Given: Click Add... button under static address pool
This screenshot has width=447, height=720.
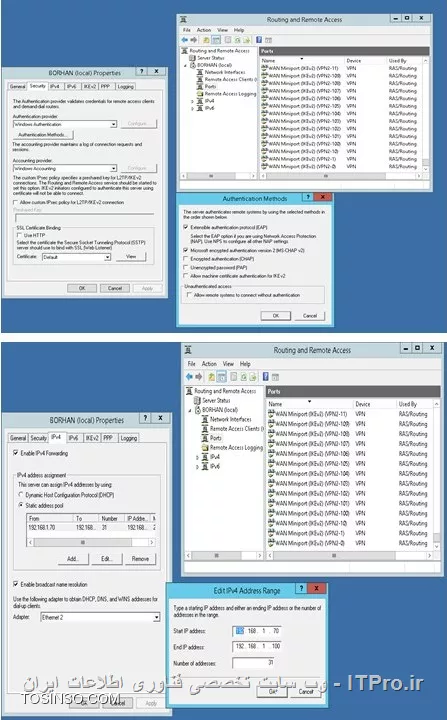Looking at the screenshot, I should point(73,558).
